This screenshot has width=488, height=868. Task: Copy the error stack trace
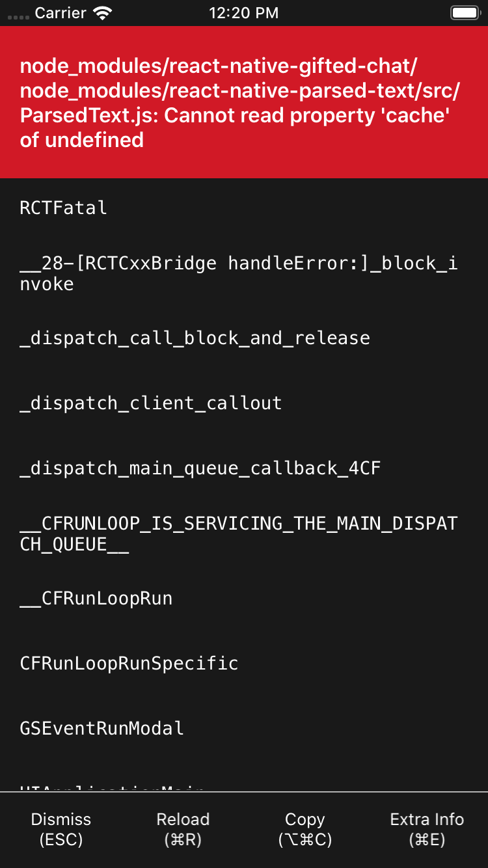[x=305, y=829]
